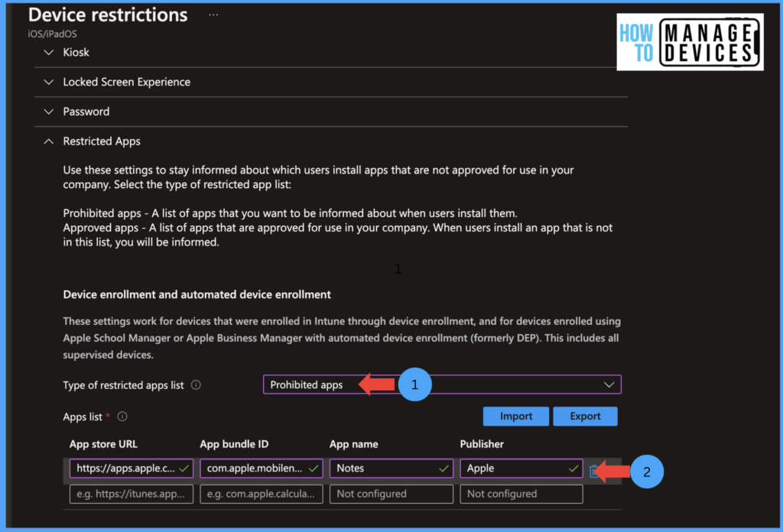Edit the App store URL field with apps.apple
783x532 pixels.
click(x=132, y=468)
